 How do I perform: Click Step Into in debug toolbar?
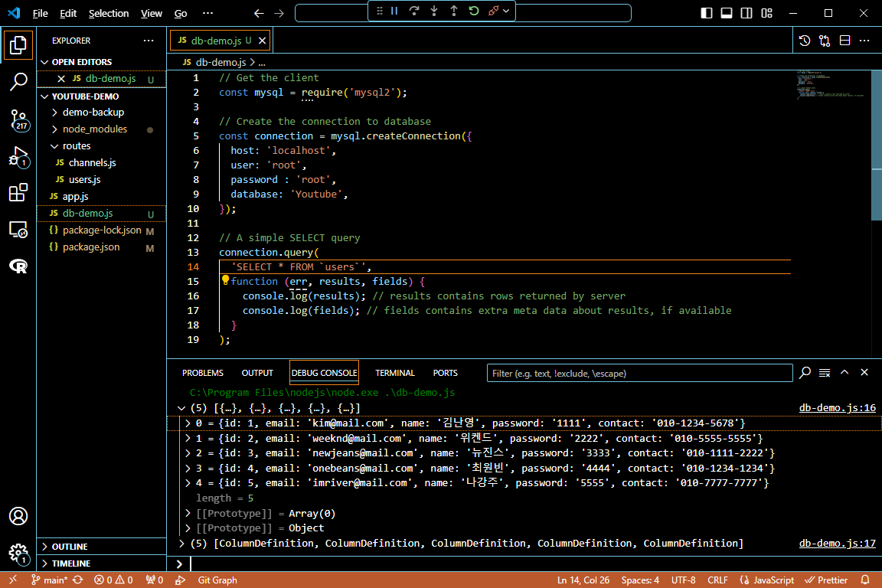pos(433,11)
